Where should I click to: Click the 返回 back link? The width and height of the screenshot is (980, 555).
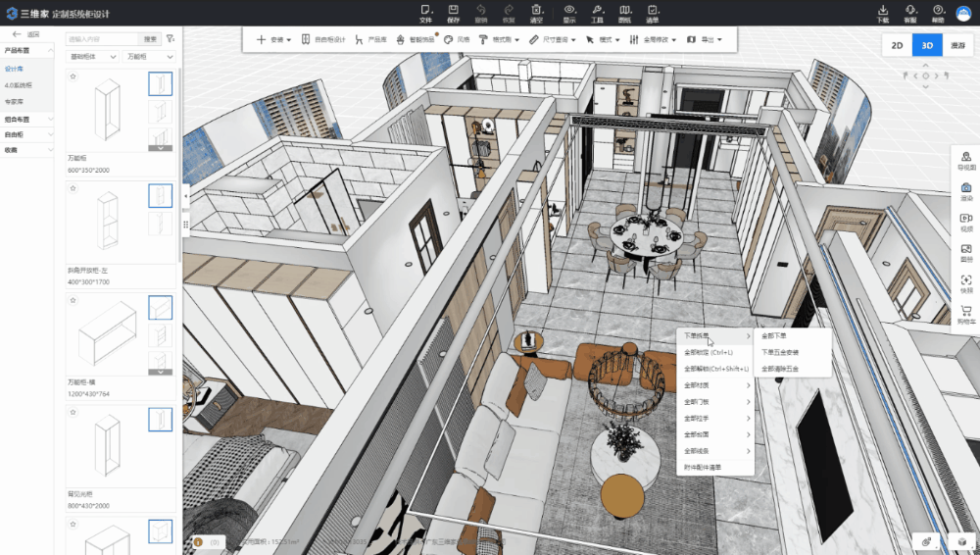(x=25, y=34)
